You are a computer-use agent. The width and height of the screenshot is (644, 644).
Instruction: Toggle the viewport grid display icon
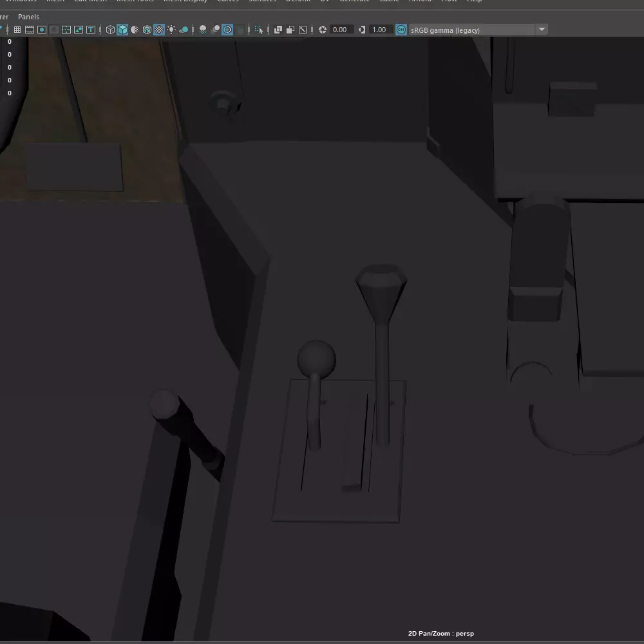[x=17, y=30]
